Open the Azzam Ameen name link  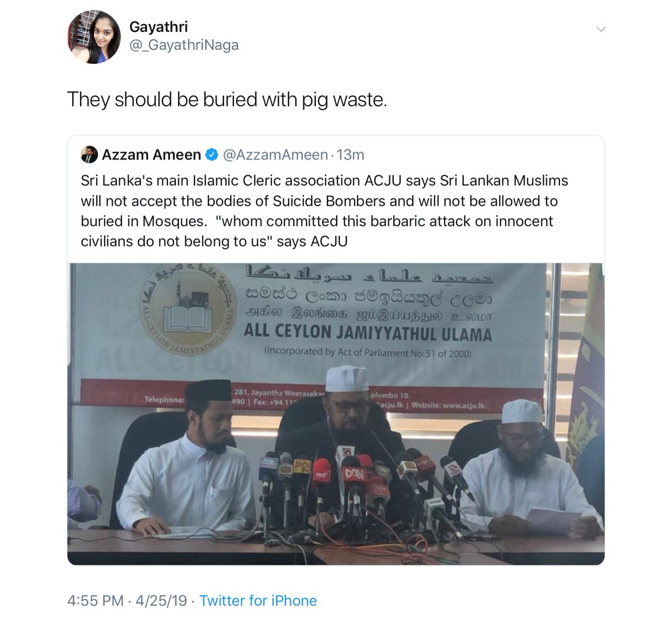151,155
